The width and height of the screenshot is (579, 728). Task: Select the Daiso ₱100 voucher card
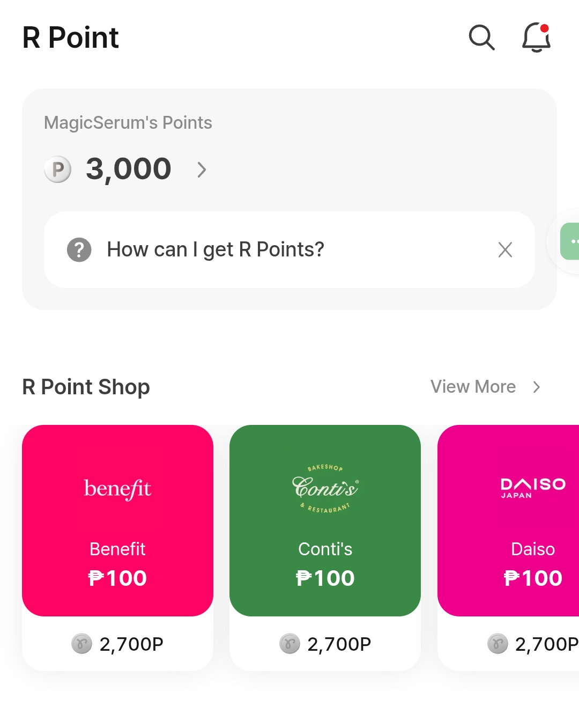(508, 548)
